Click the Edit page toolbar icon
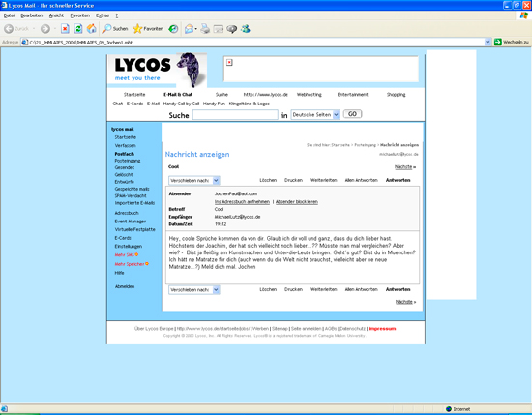Image resolution: width=532 pixels, height=415 pixels. click(x=219, y=29)
